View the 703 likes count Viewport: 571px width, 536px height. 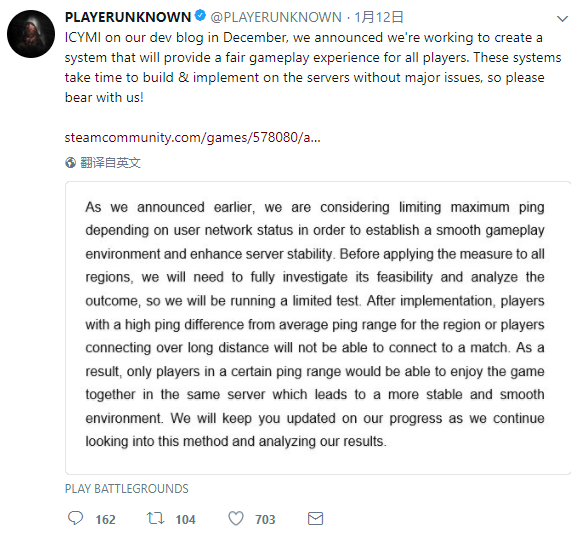coord(265,519)
